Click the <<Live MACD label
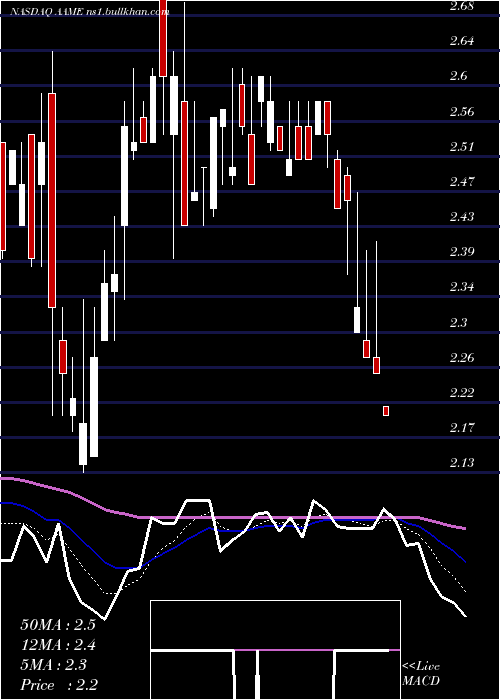Image resolution: width=500 pixels, height=700 pixels. point(421,674)
